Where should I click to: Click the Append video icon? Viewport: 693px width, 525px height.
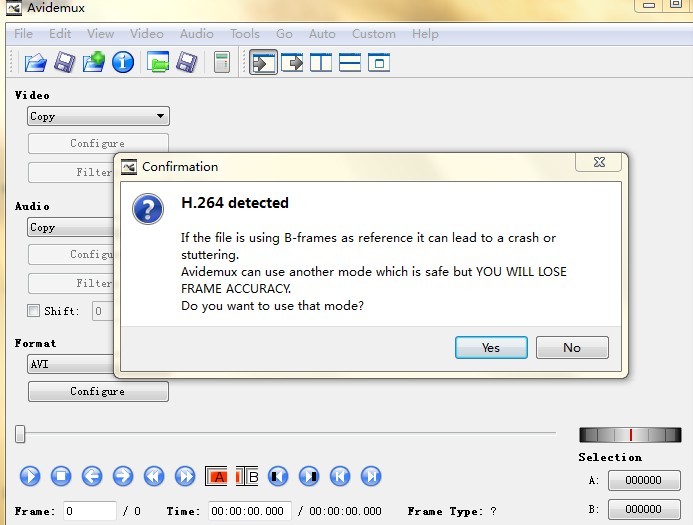click(94, 62)
